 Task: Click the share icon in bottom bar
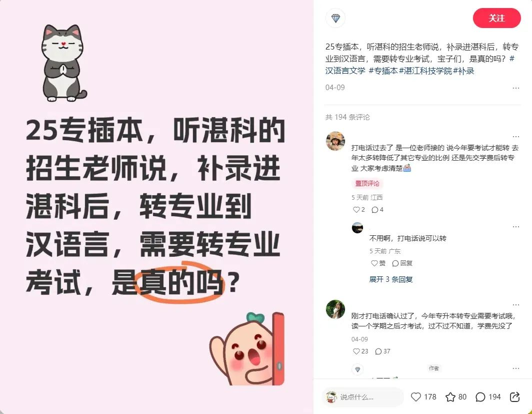514,396
